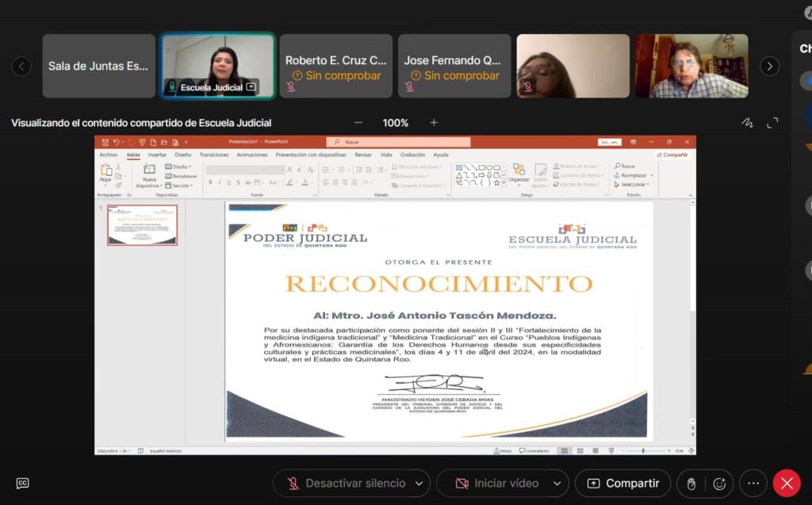Select the Jose Fernando Q participant tile
The height and width of the screenshot is (505, 812).
(454, 66)
